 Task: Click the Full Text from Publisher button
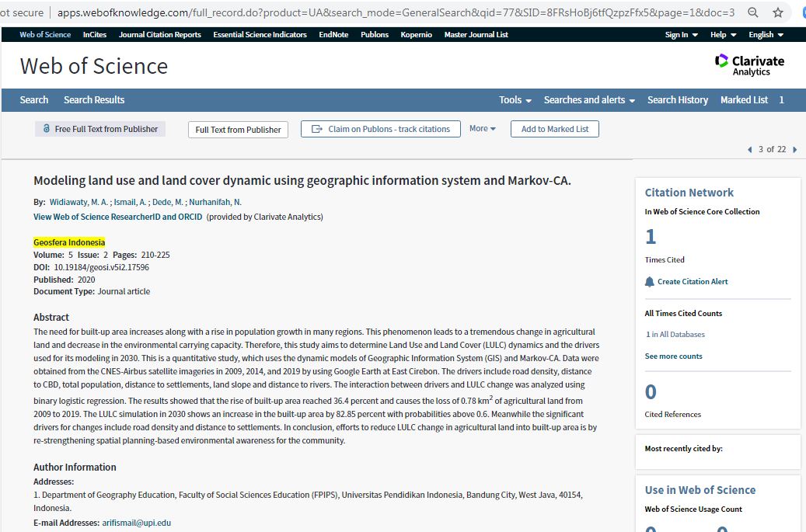point(238,130)
